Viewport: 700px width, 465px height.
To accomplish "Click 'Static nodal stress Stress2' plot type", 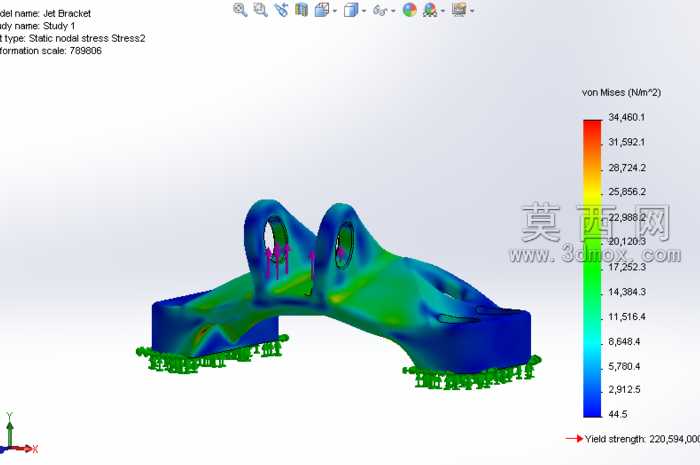I will 87,38.
